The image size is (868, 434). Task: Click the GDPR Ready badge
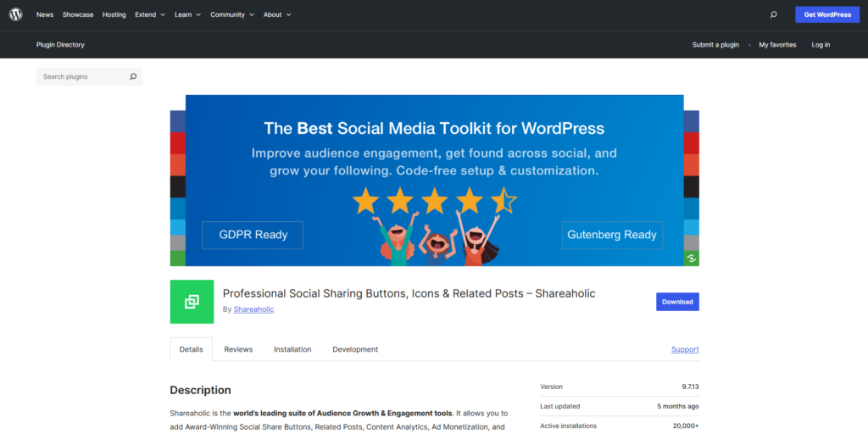[x=253, y=235]
